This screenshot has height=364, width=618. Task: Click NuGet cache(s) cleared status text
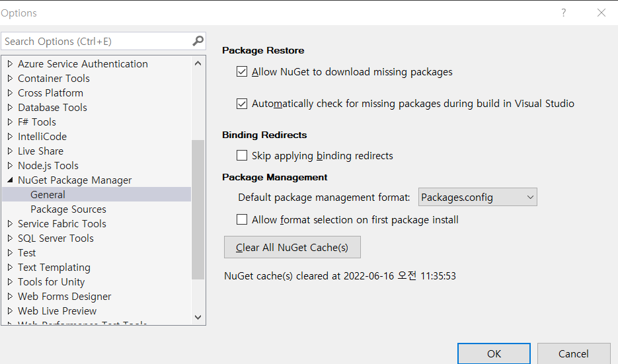pyautogui.click(x=340, y=275)
